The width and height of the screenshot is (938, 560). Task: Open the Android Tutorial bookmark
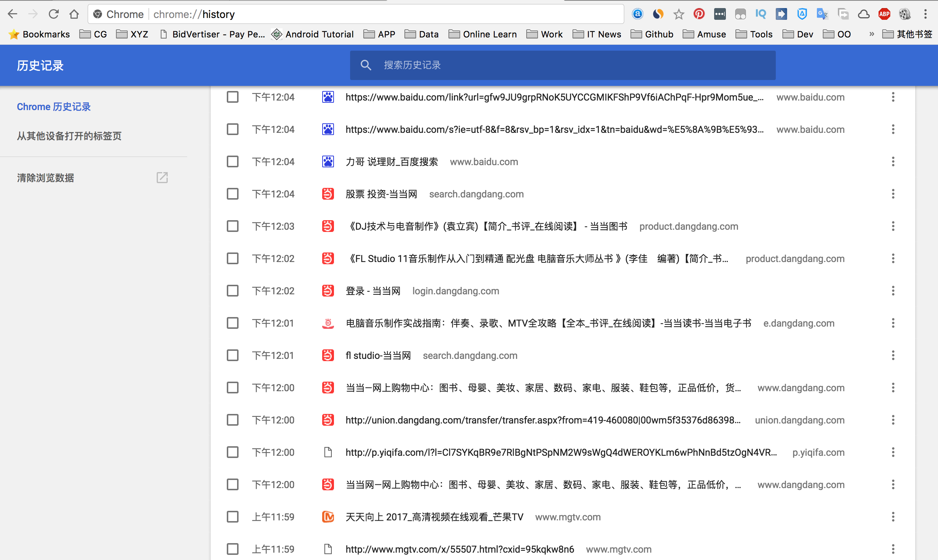tap(313, 34)
